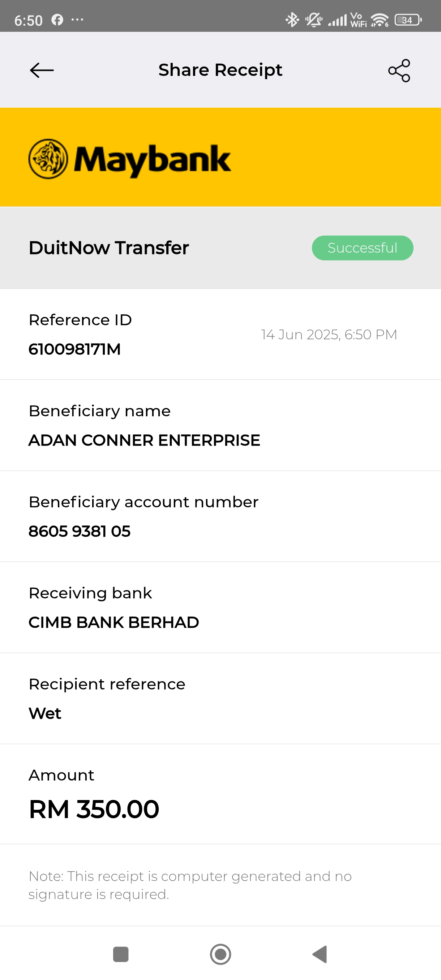Screen dimensions: 441x980
Task: Tap the battery level indicator
Action: [x=408, y=20]
